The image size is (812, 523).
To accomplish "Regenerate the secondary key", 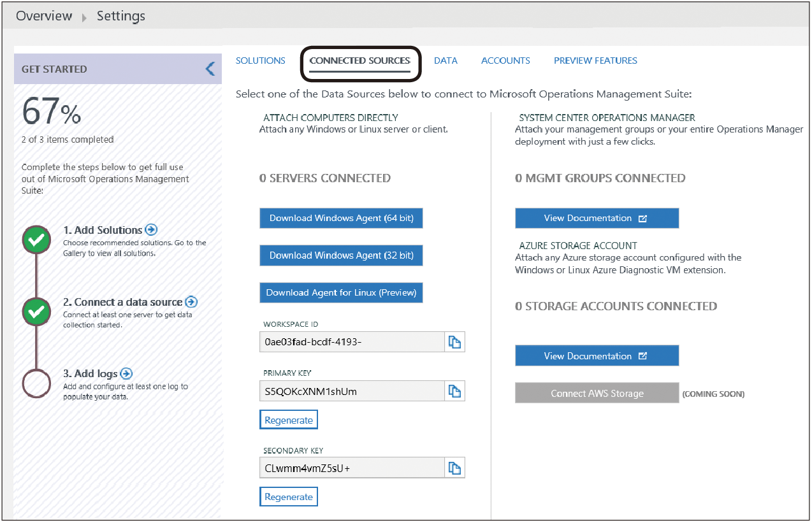I will pyautogui.click(x=289, y=497).
